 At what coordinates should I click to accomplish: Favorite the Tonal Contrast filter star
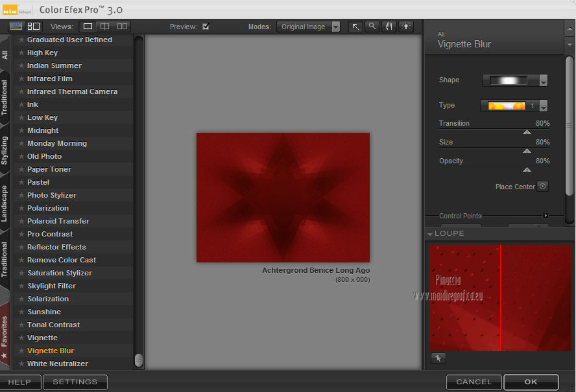pyautogui.click(x=21, y=325)
